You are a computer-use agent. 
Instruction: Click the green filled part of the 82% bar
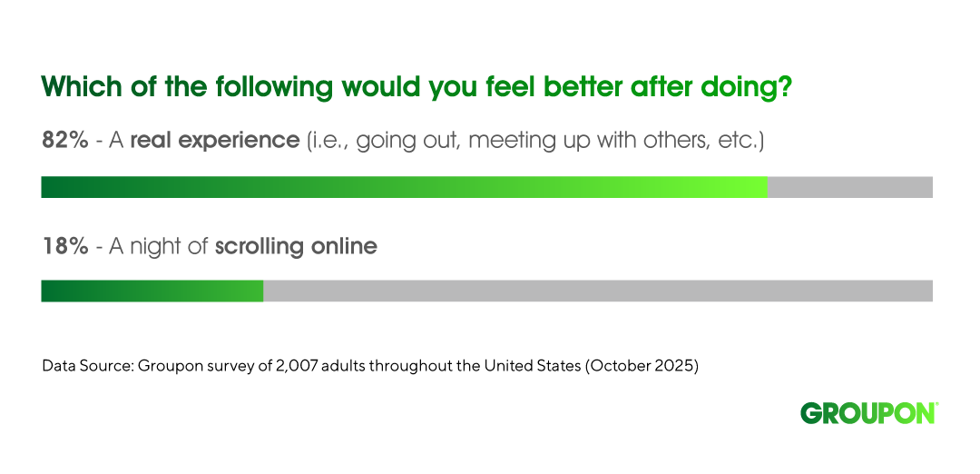tap(404, 187)
